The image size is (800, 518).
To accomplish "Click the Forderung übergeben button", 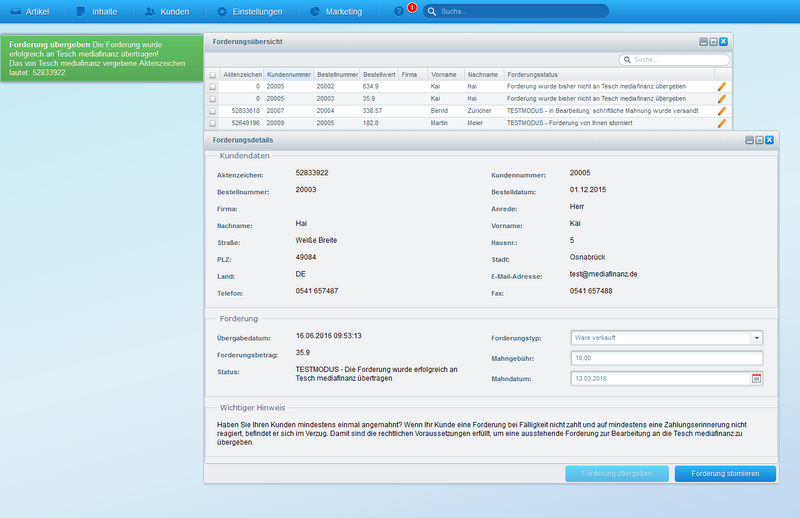I will pos(617,474).
